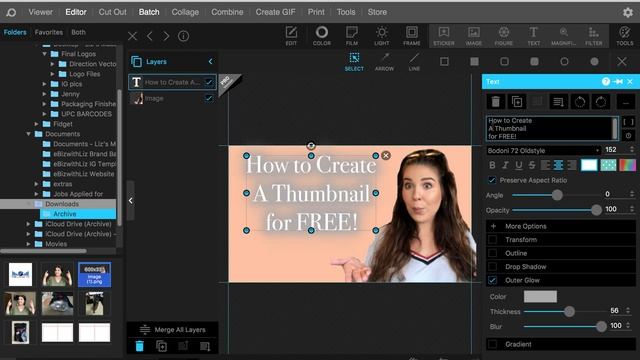Expand the Movies folder
The image size is (640, 360).
(x=29, y=244)
